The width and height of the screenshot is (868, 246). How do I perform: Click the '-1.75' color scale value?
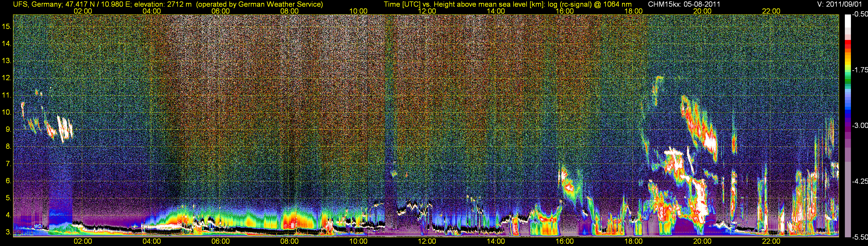(860, 70)
